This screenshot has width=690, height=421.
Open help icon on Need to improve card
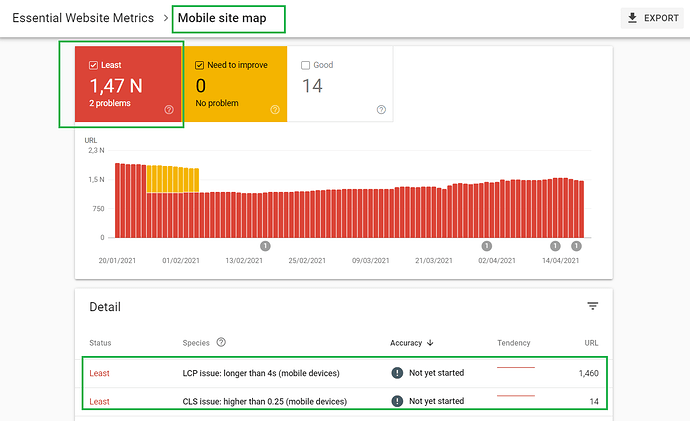(275, 110)
